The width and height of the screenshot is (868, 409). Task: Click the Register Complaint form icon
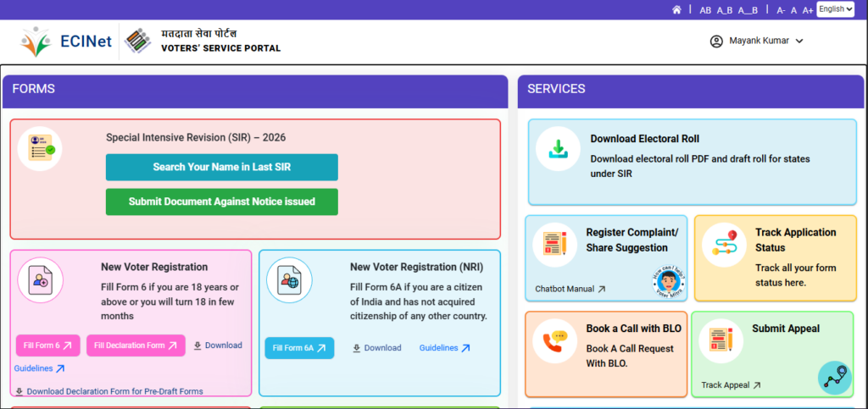[555, 246]
